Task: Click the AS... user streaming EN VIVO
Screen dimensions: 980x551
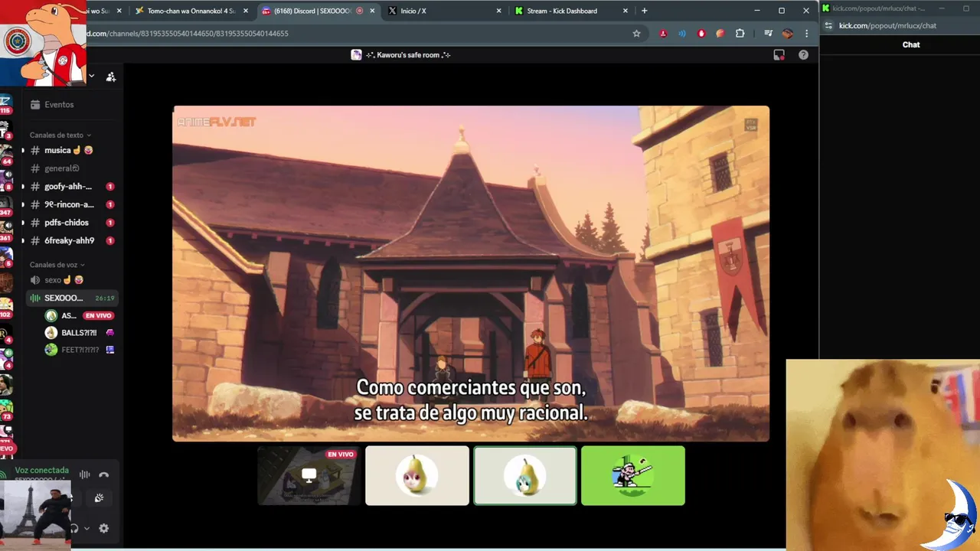Action: (80, 315)
